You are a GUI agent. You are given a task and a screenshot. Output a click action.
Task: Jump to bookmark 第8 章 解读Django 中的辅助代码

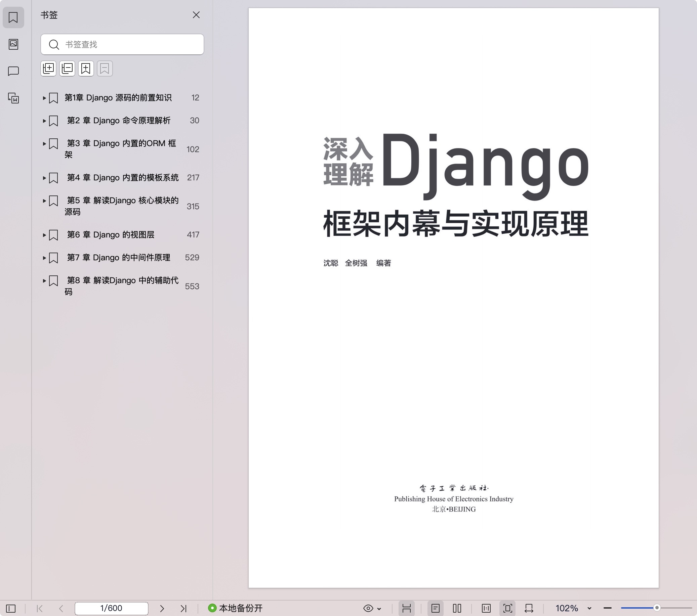[121, 286]
